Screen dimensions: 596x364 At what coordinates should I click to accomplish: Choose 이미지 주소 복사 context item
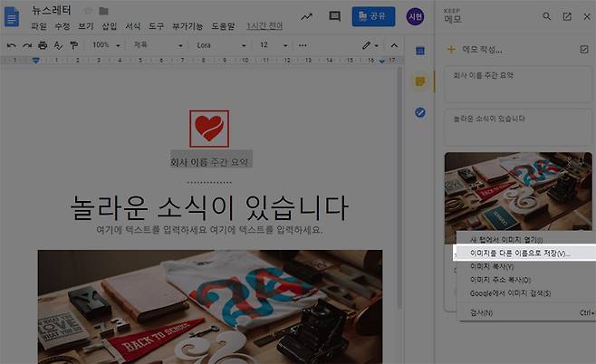click(x=526, y=280)
